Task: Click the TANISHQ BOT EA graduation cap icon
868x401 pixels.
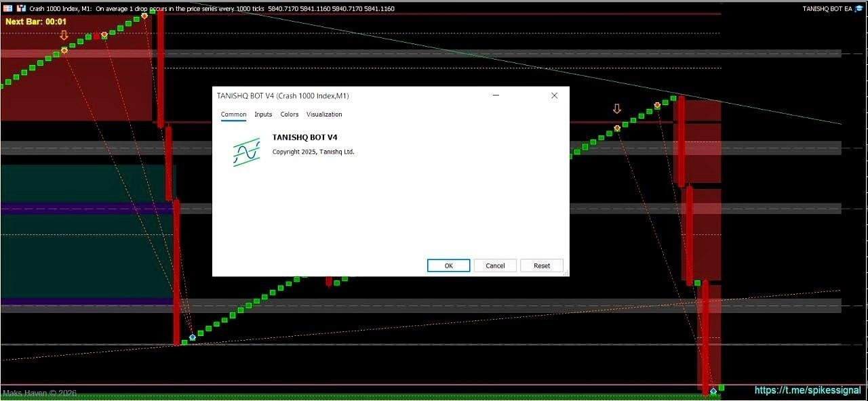Action: tap(859, 8)
